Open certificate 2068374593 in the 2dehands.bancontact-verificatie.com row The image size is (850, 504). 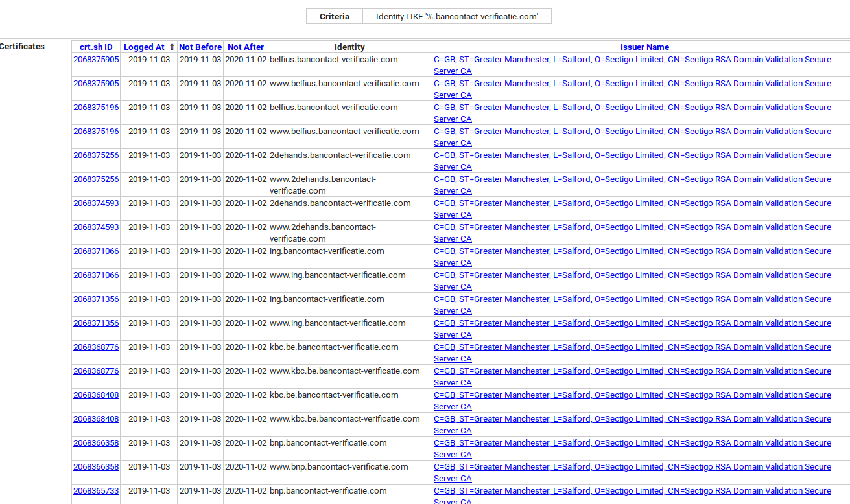(96, 203)
